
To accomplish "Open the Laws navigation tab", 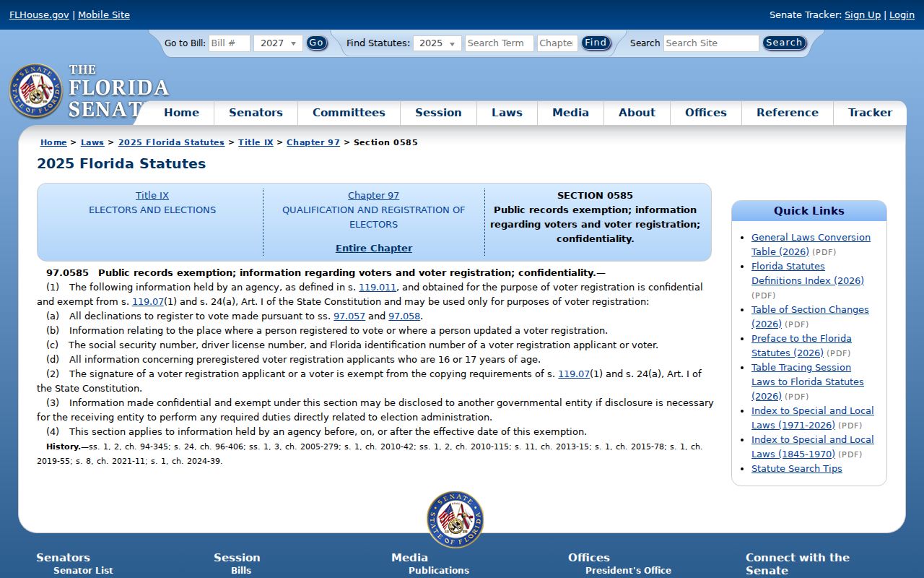I will (507, 113).
